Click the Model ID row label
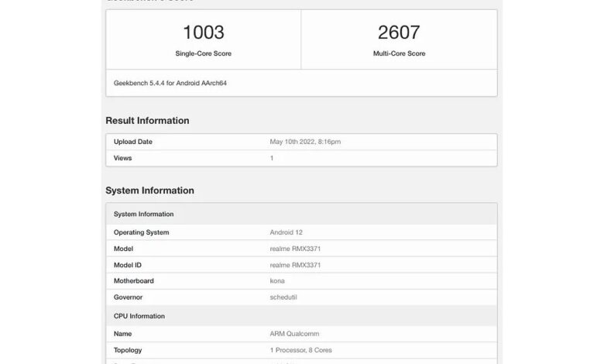This screenshot has height=364, width=604. [x=128, y=265]
